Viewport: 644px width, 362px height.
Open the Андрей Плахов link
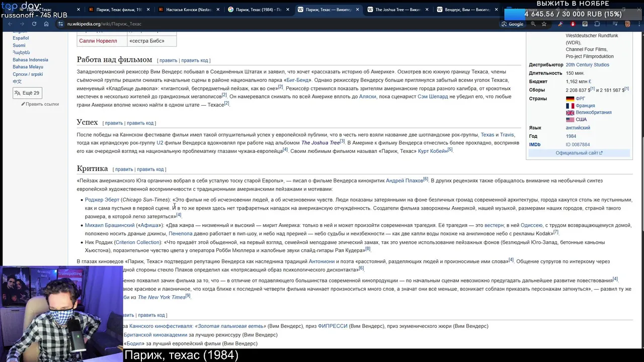(405, 180)
